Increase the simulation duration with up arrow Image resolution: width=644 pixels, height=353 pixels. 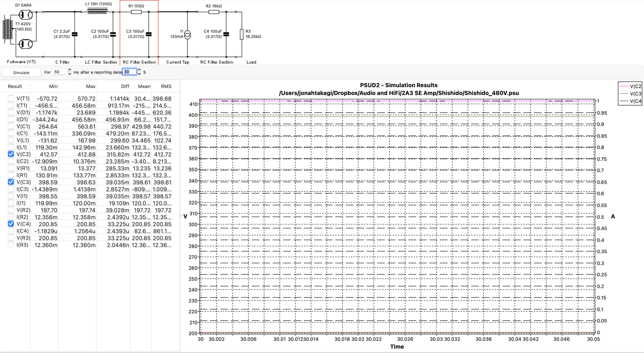69,70
